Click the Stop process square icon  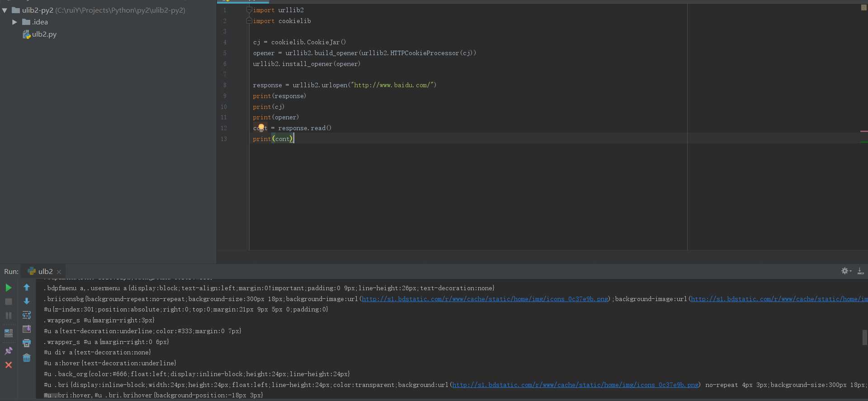[8, 302]
